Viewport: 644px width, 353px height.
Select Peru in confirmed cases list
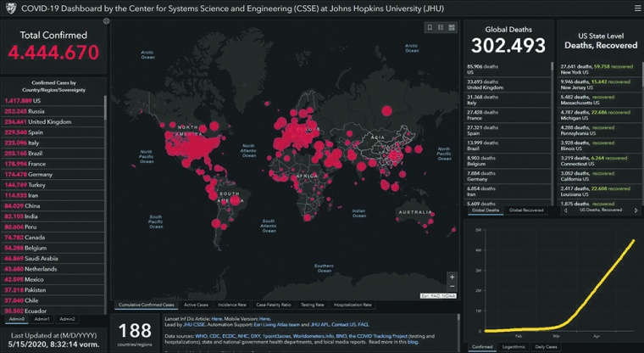pyautogui.click(x=53, y=227)
